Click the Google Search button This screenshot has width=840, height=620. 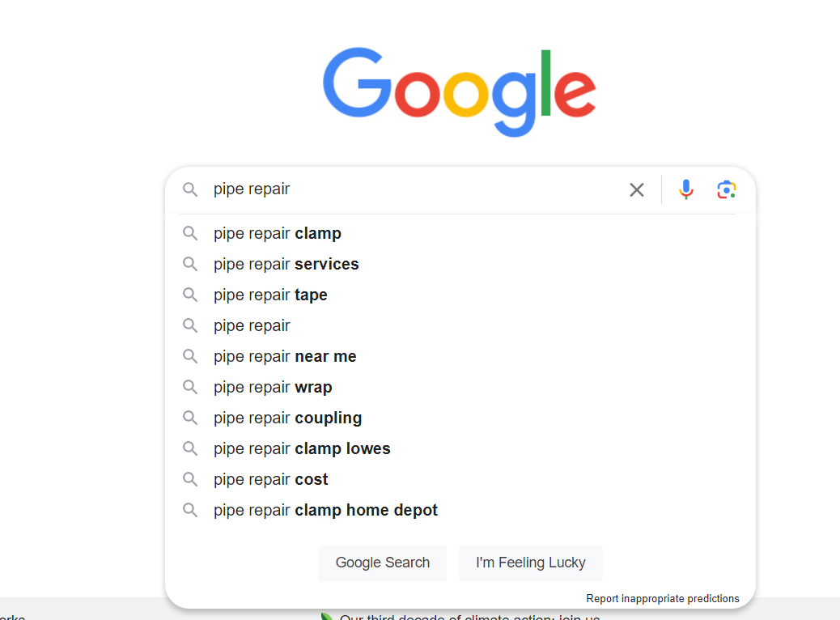[x=383, y=563]
